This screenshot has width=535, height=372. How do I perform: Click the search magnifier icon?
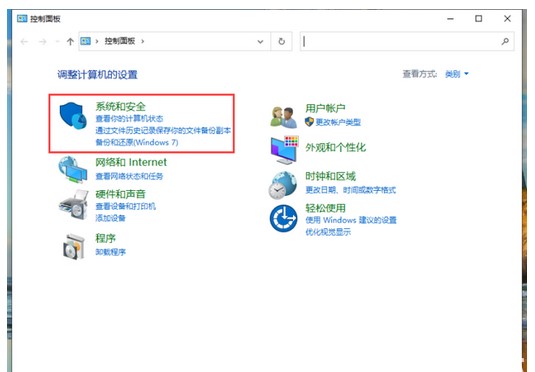[x=505, y=41]
